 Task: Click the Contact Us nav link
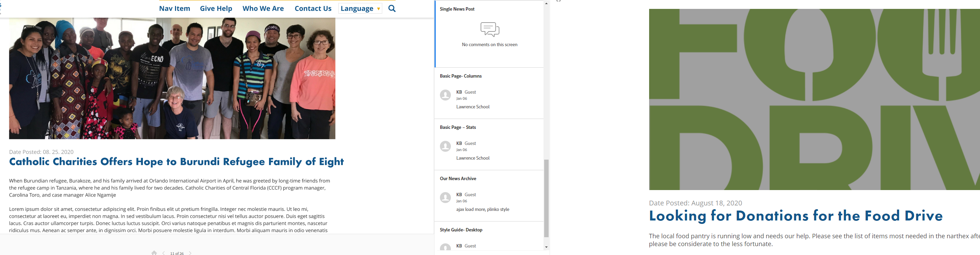(x=313, y=8)
